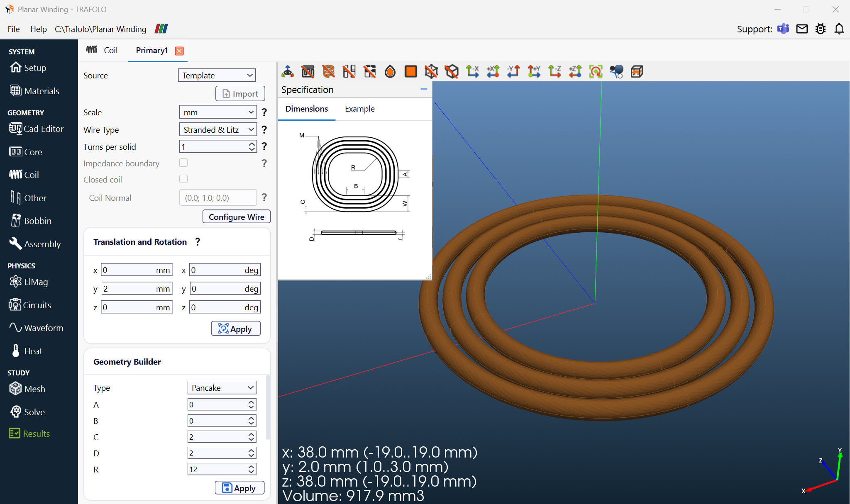Select the -Z view direction icon

(554, 71)
